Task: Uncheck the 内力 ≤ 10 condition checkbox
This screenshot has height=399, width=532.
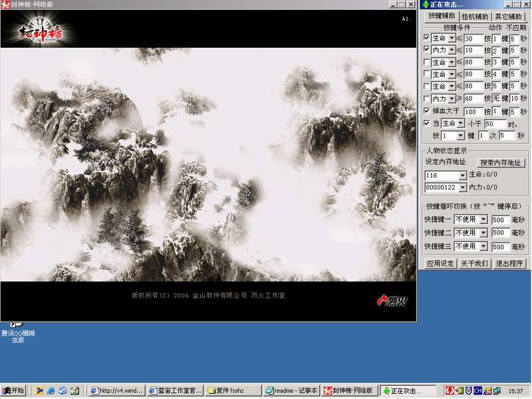Action: [427, 49]
